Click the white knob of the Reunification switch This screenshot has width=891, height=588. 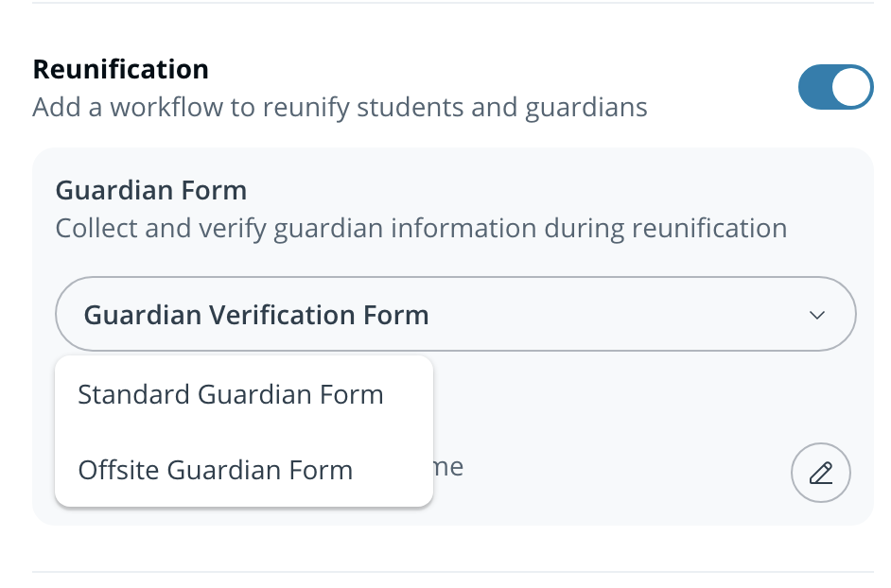(x=852, y=88)
